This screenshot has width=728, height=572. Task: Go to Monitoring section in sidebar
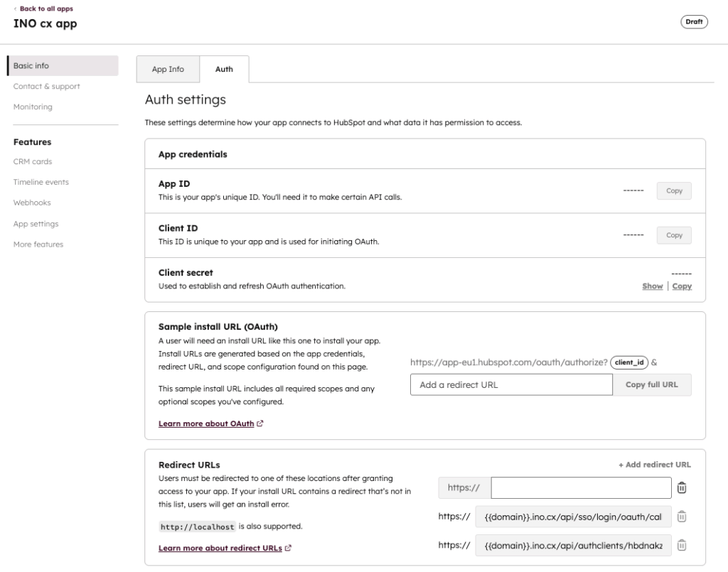pyautogui.click(x=33, y=107)
